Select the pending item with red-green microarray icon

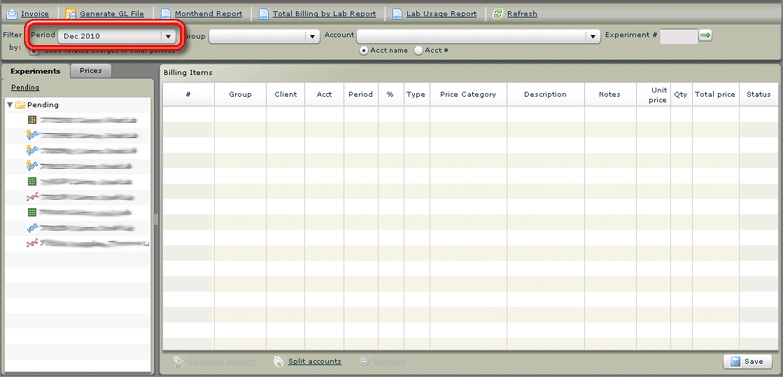pos(82,120)
